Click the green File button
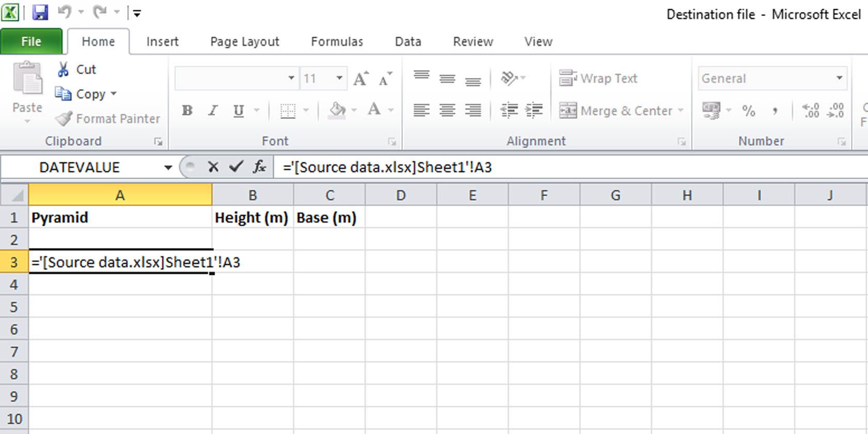 click(x=31, y=42)
